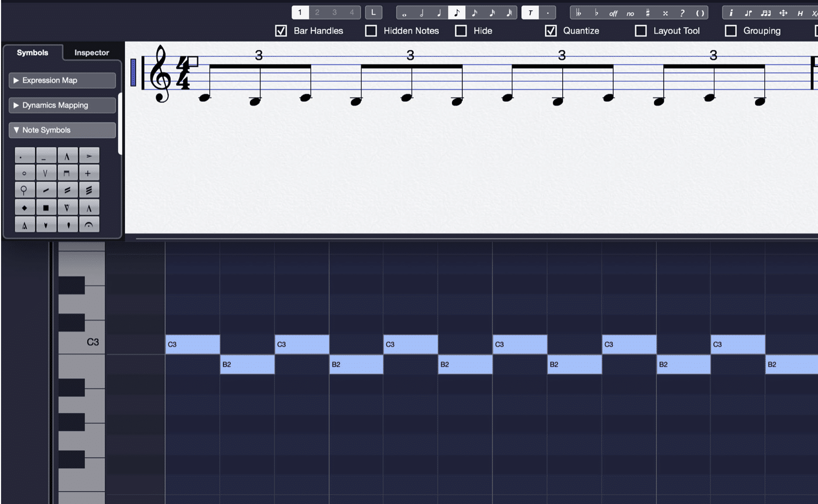Expand the Dynamics Mapping section

tap(62, 105)
